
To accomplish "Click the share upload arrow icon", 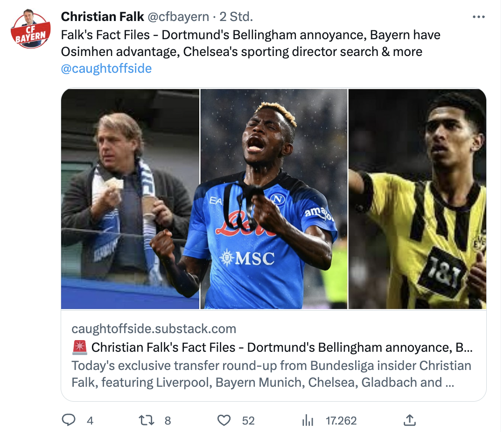I will point(409,420).
